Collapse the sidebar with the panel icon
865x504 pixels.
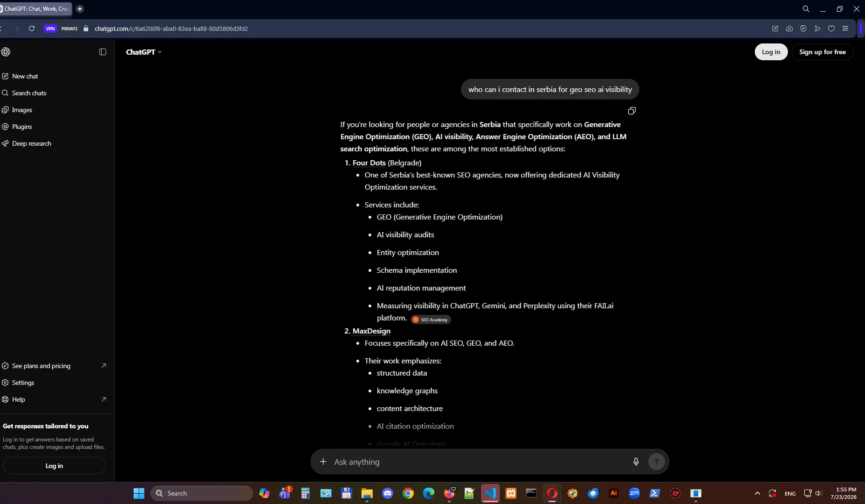[103, 52]
